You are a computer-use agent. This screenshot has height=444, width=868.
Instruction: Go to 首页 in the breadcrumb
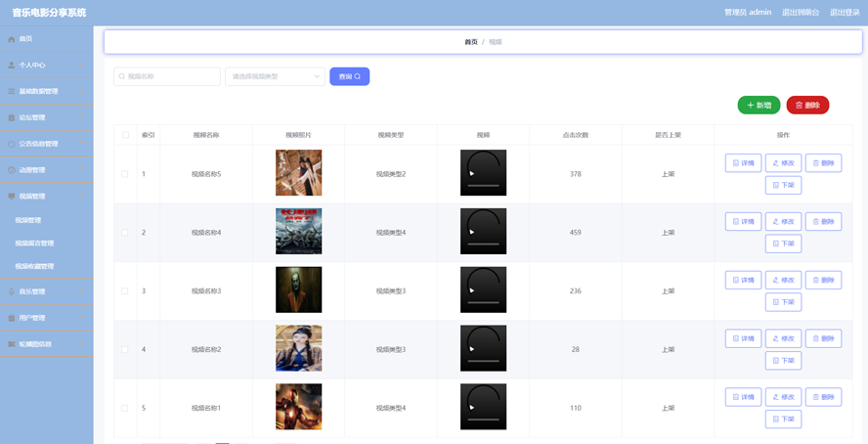tap(471, 42)
